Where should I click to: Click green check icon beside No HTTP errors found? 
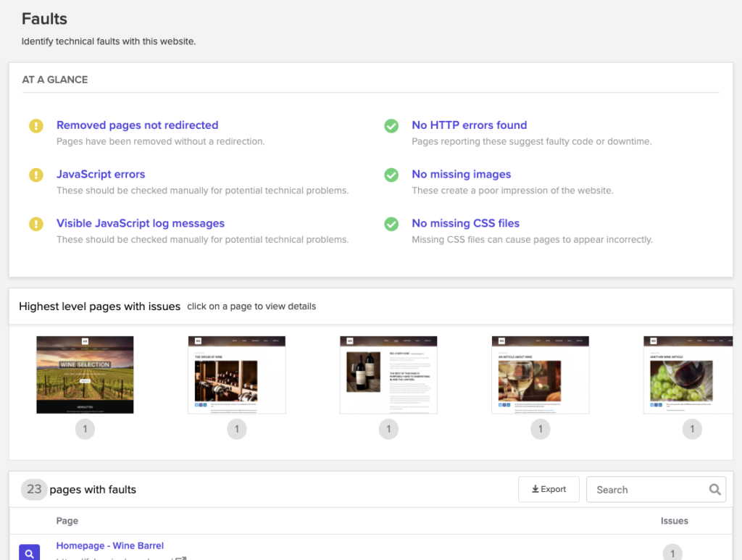click(391, 126)
